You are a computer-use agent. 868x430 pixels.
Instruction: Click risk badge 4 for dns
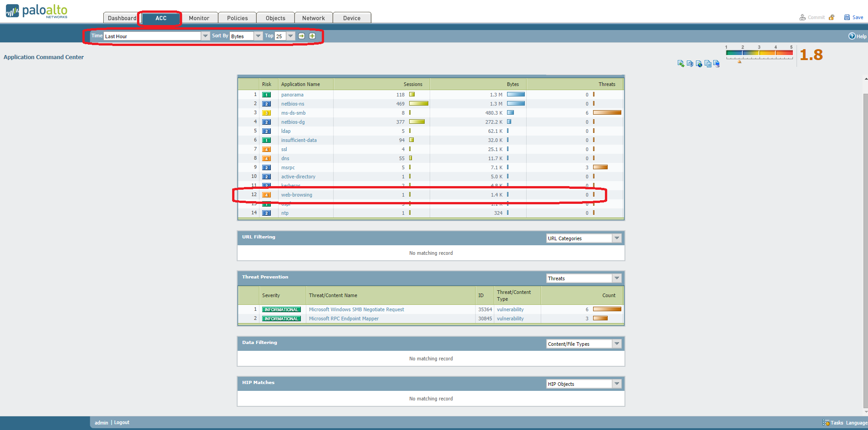click(x=267, y=158)
